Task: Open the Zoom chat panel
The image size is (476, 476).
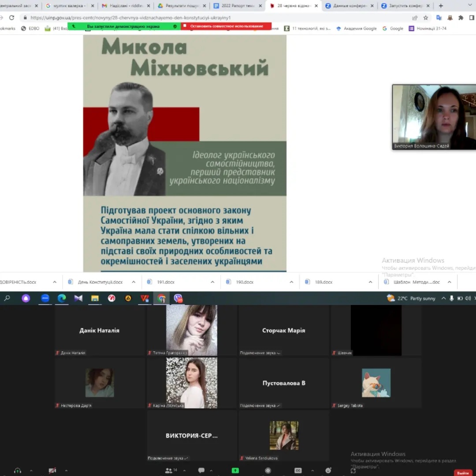Action: [201, 470]
